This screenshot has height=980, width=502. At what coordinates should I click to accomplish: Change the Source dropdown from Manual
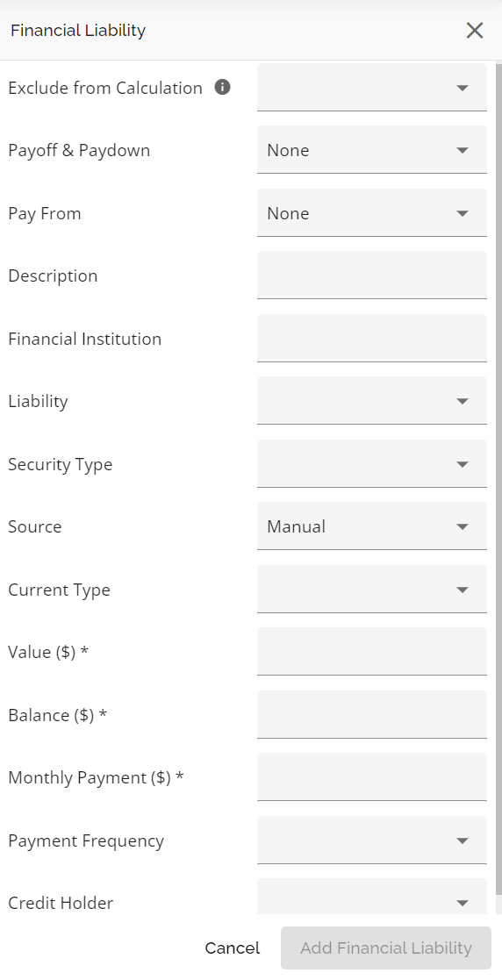pyautogui.click(x=371, y=527)
